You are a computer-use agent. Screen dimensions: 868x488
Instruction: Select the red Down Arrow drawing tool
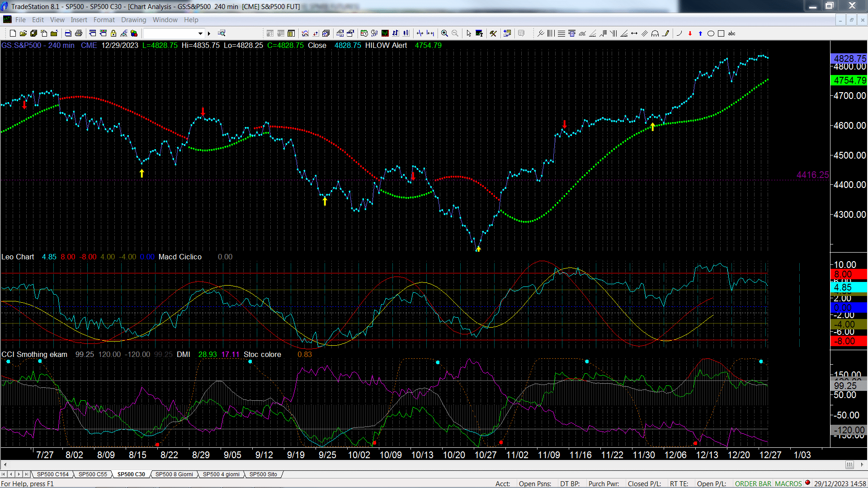(x=690, y=33)
